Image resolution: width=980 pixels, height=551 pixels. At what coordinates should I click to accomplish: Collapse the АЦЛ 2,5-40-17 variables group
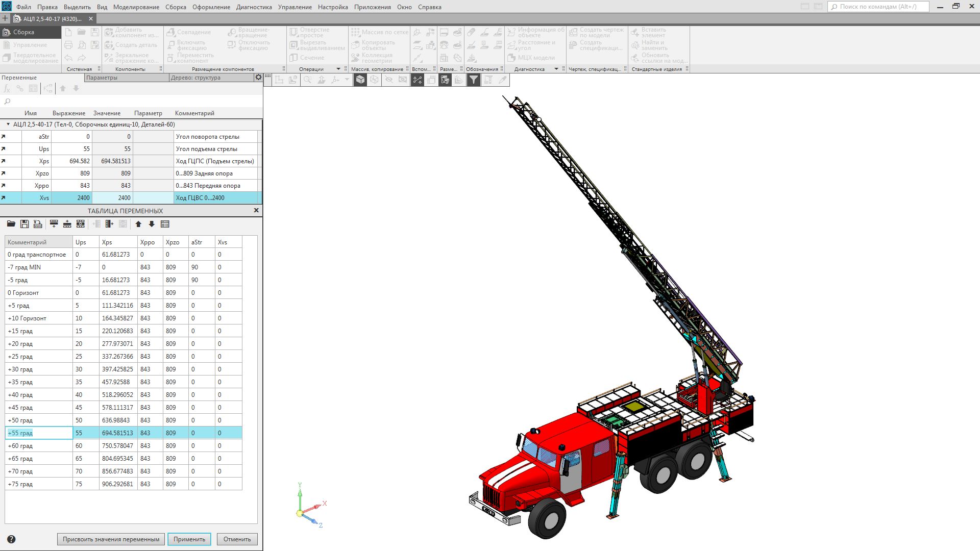[8, 124]
